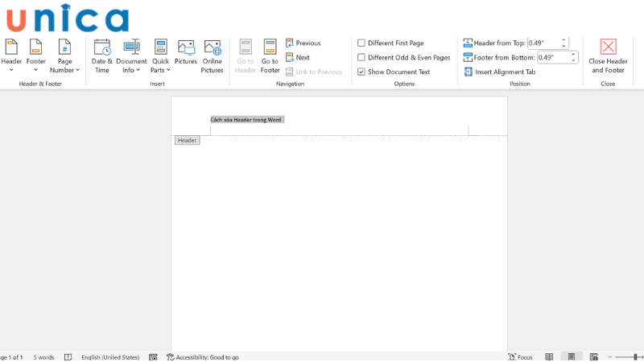Uncheck Show Document Text
The width and height of the screenshot is (644, 362).
click(361, 72)
